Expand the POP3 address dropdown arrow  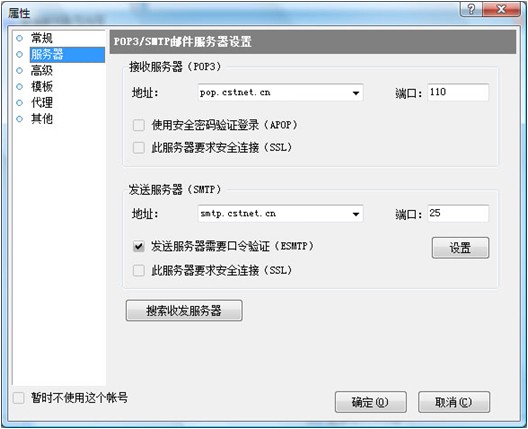(x=356, y=93)
